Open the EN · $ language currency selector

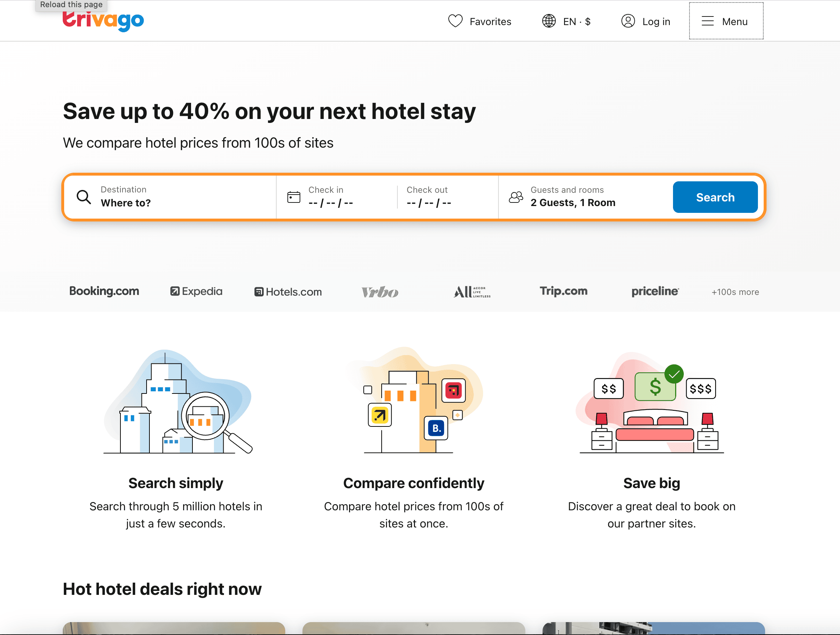pos(577,22)
